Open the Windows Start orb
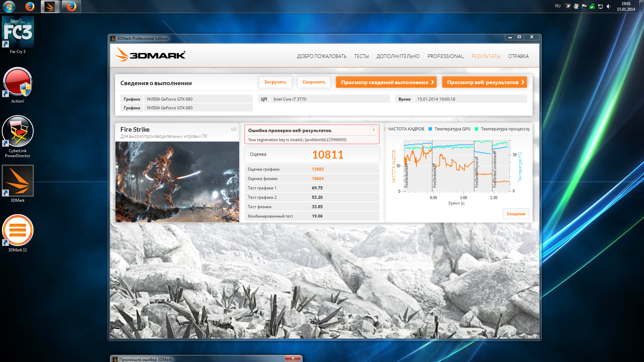 pyautogui.click(x=9, y=6)
